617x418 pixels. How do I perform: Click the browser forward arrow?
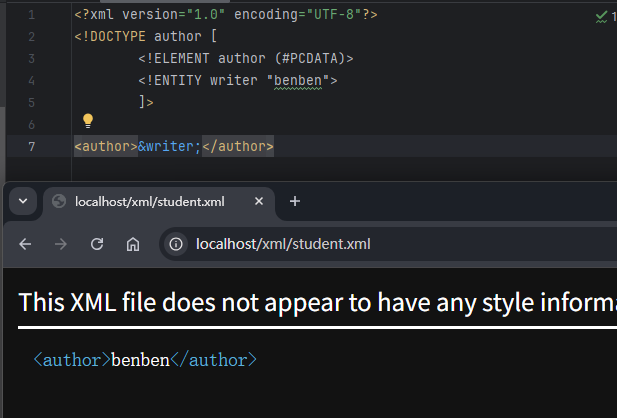[61, 244]
